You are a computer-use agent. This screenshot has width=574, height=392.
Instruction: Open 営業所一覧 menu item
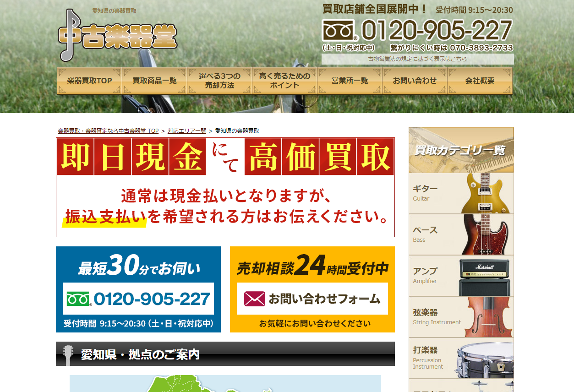(350, 81)
